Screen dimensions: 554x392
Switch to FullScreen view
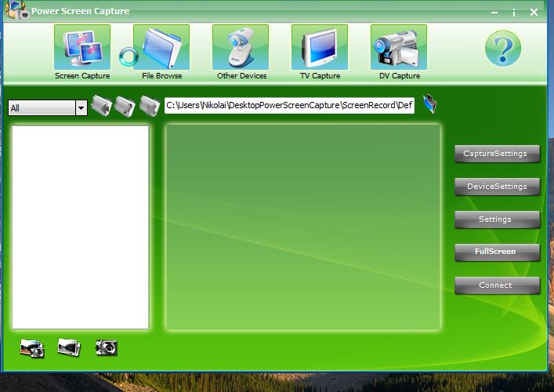click(497, 252)
